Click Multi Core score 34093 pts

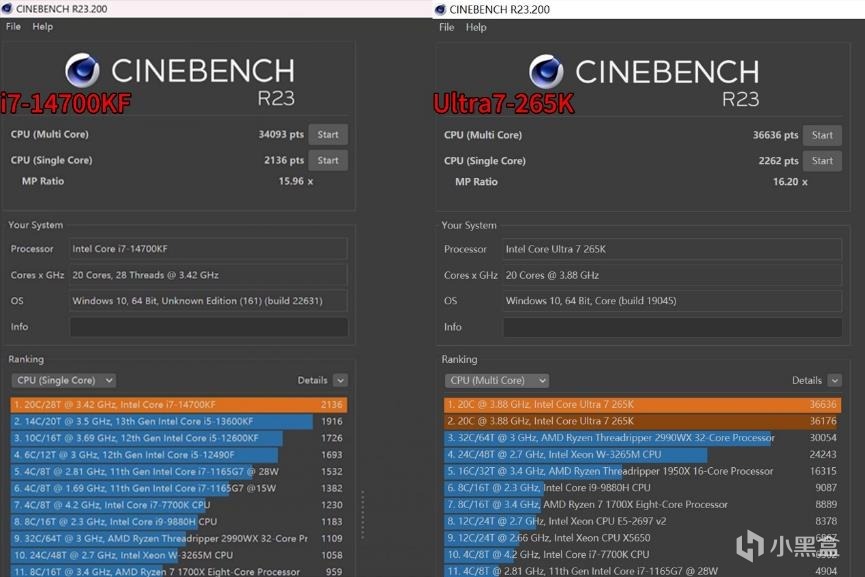281,134
